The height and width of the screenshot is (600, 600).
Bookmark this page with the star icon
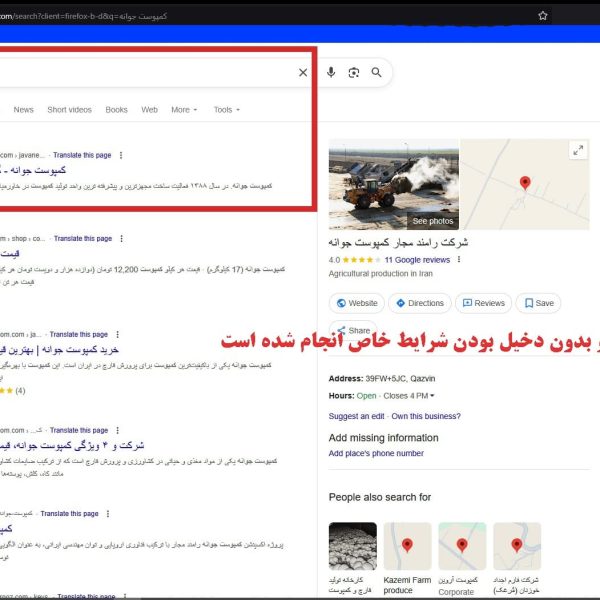543,16
